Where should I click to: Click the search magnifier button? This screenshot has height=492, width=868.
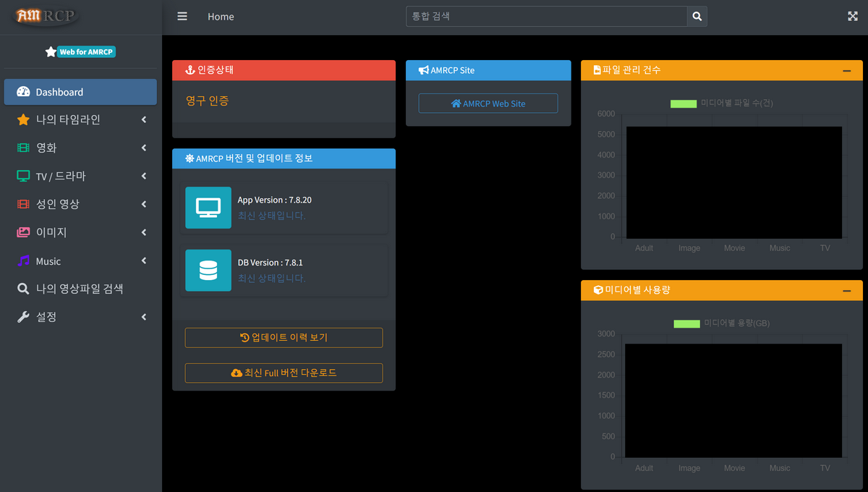(x=697, y=17)
